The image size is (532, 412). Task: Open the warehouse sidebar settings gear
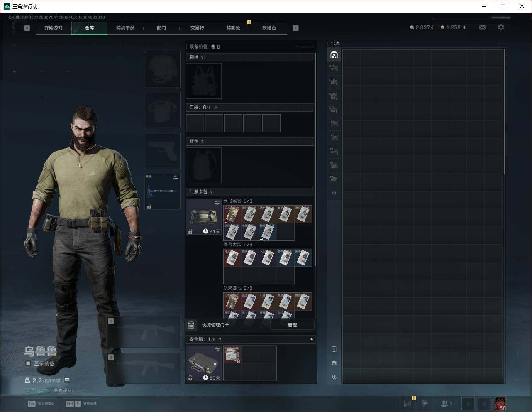click(x=334, y=193)
